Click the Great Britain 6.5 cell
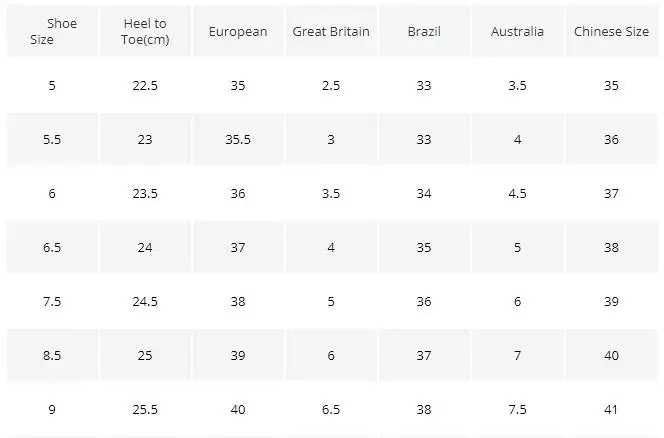Viewport: 664px width, 438px height. [331, 410]
